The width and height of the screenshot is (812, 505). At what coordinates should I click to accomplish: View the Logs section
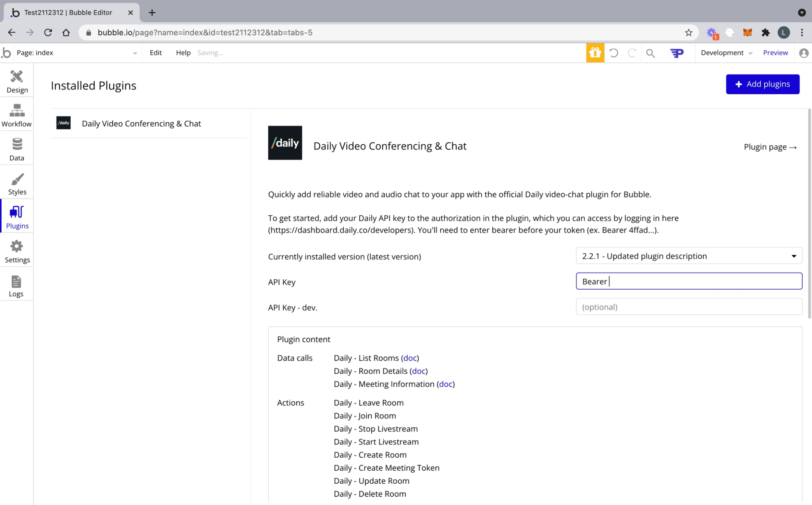17,285
